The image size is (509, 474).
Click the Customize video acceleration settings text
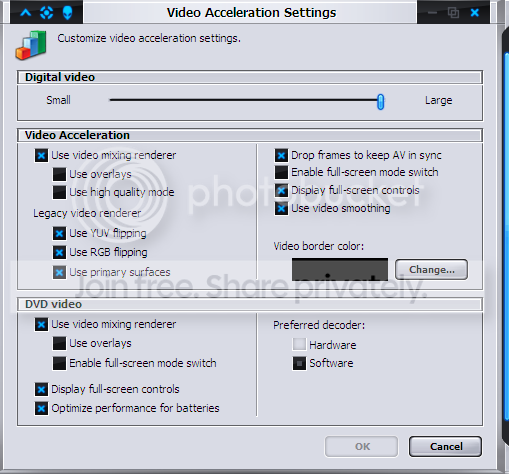(149, 38)
